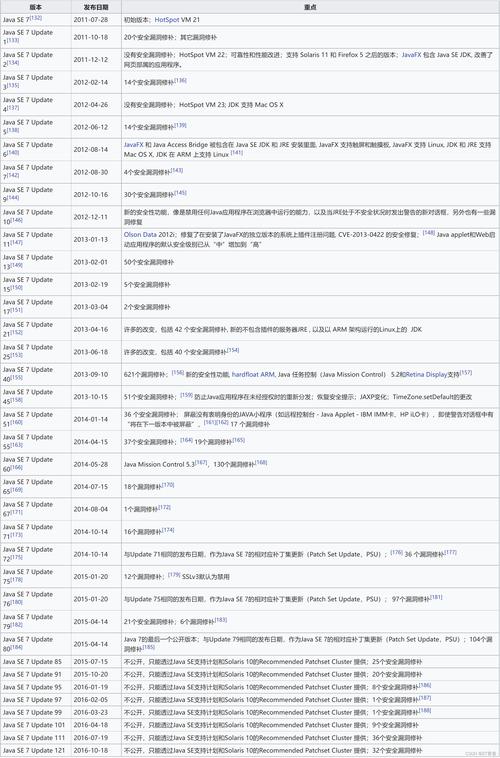Open reference [187] in Update 97 row

click(425, 698)
